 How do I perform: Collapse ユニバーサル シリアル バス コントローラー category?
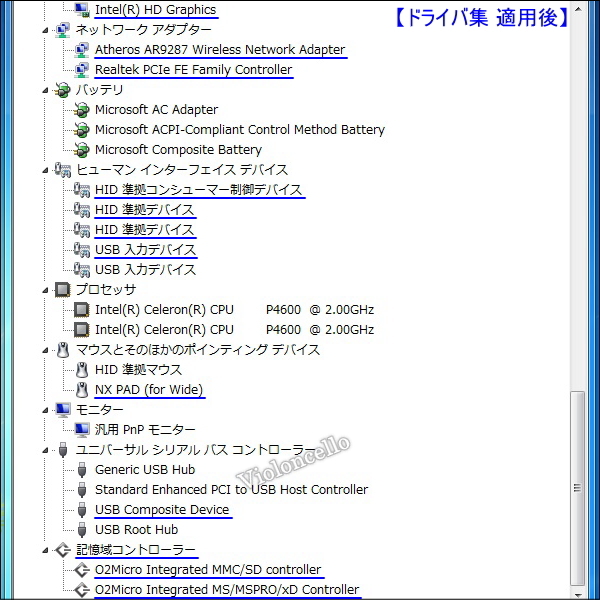(x=45, y=450)
